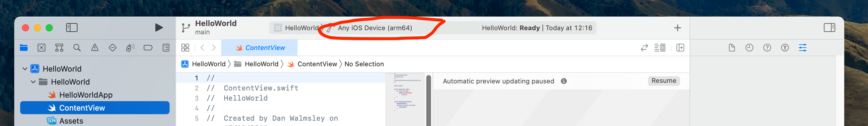Toggle the navigator sidebar panel

(x=72, y=28)
